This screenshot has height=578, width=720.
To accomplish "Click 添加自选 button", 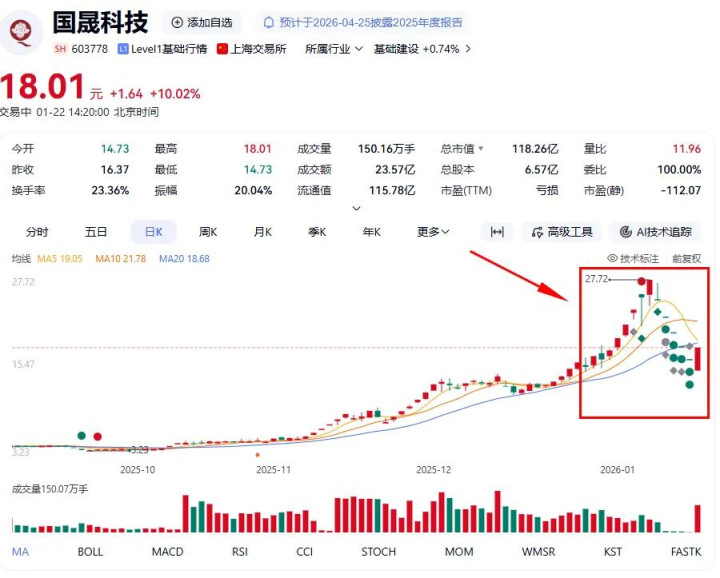I will 202,22.
